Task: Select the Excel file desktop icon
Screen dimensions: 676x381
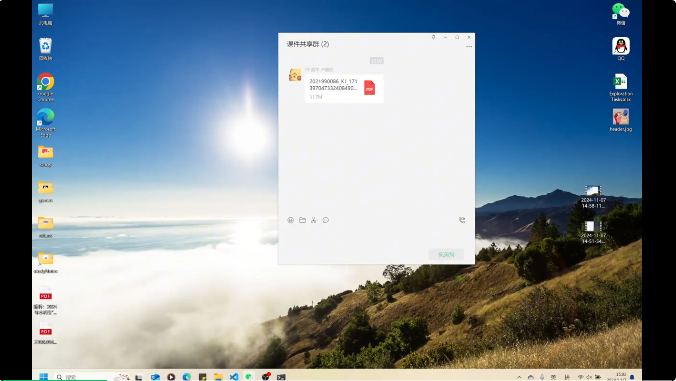Action: point(621,87)
